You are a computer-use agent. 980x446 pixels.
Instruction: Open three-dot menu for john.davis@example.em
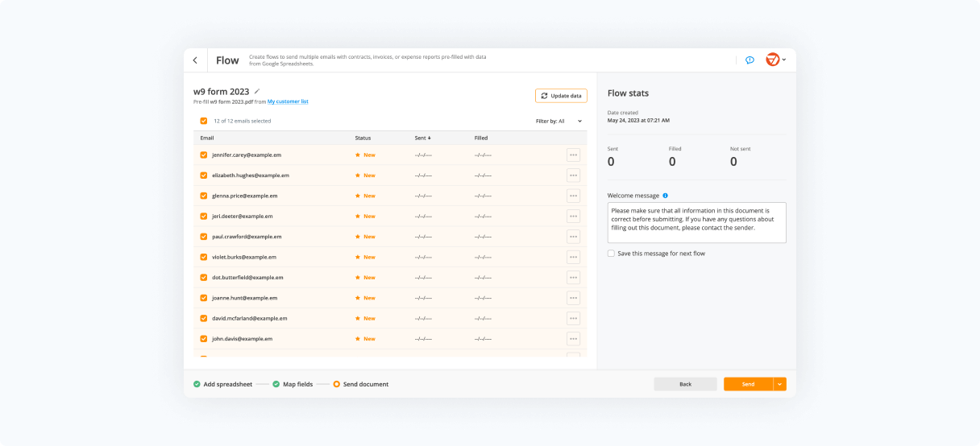[x=573, y=339]
